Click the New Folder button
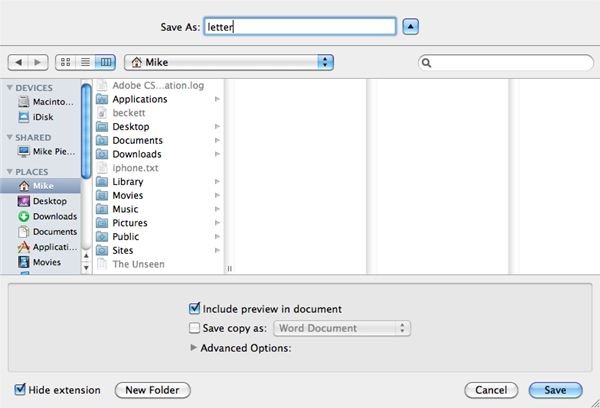Viewport: 600px width, 408px height. pos(152,390)
